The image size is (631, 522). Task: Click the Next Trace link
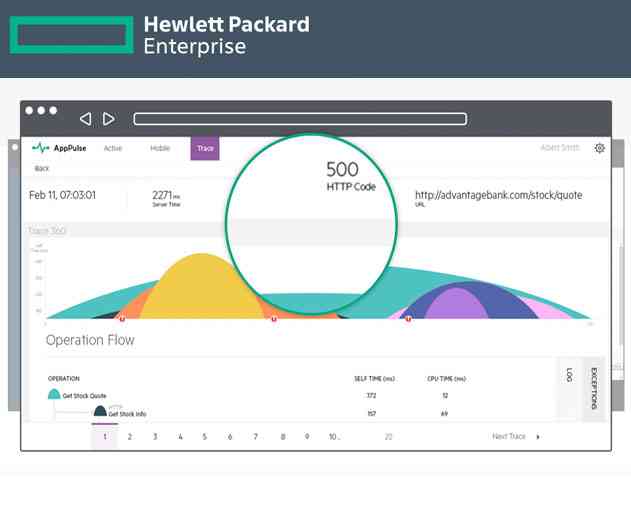click(509, 436)
